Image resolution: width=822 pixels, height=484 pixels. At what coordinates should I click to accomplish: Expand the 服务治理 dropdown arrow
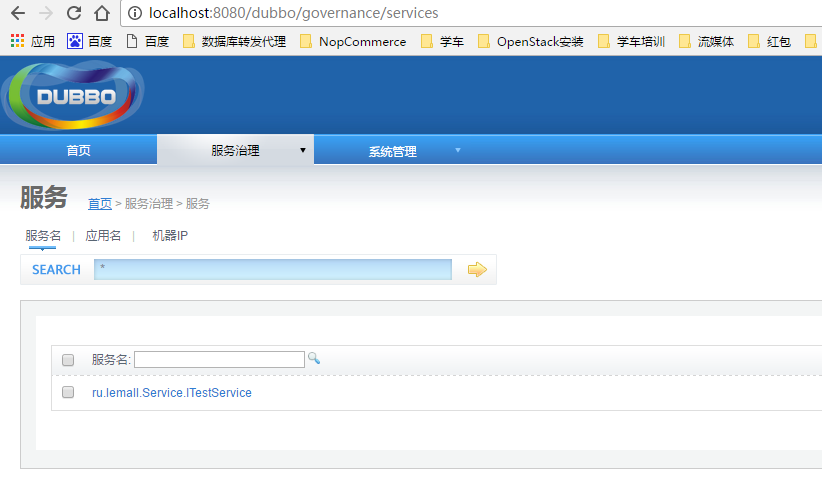[x=302, y=150]
